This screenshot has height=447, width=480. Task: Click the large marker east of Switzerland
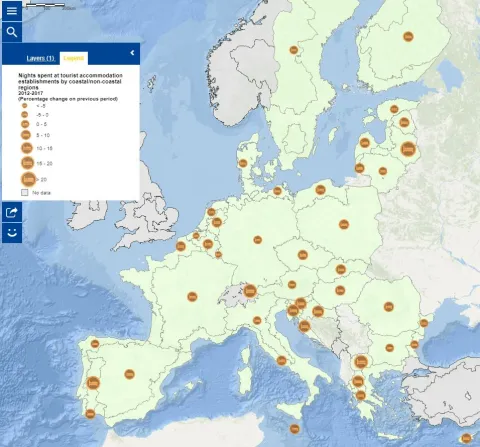pyautogui.click(x=250, y=291)
